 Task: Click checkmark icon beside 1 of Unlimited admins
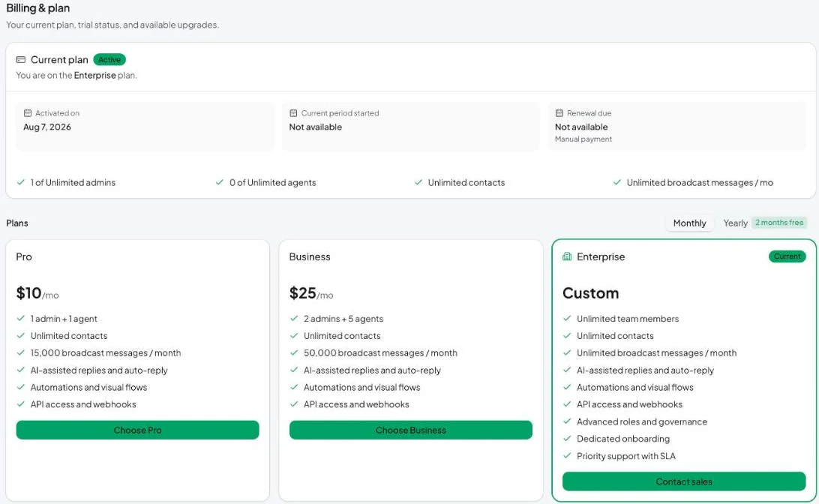coord(21,182)
